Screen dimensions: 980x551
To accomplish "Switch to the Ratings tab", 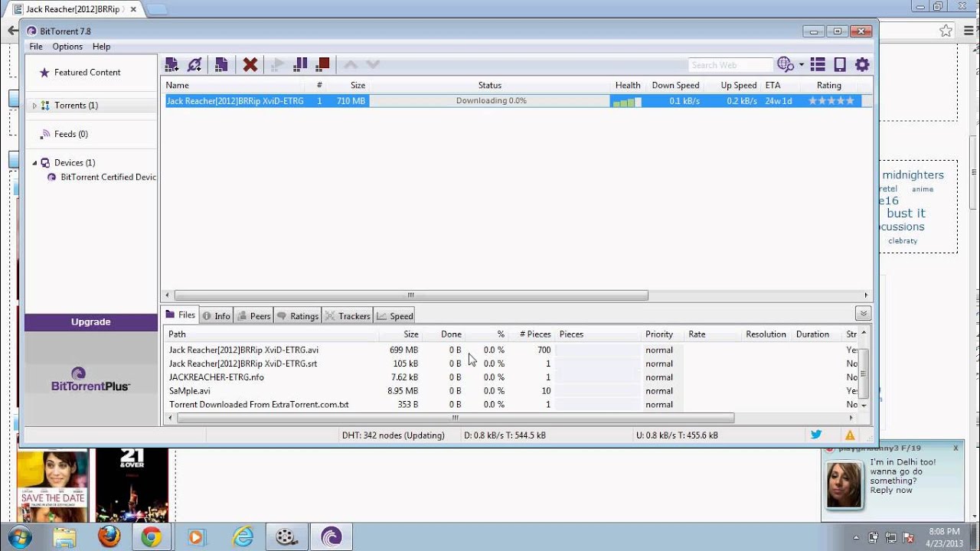I will (x=298, y=316).
